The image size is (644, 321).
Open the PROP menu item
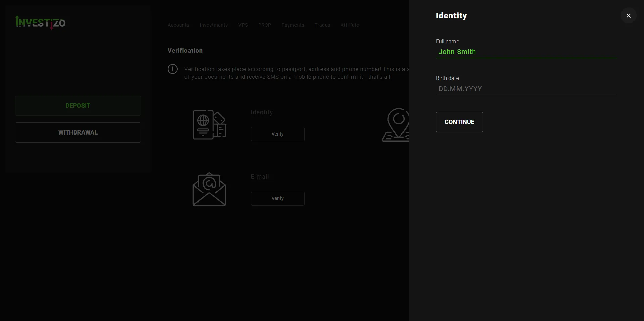[265, 25]
